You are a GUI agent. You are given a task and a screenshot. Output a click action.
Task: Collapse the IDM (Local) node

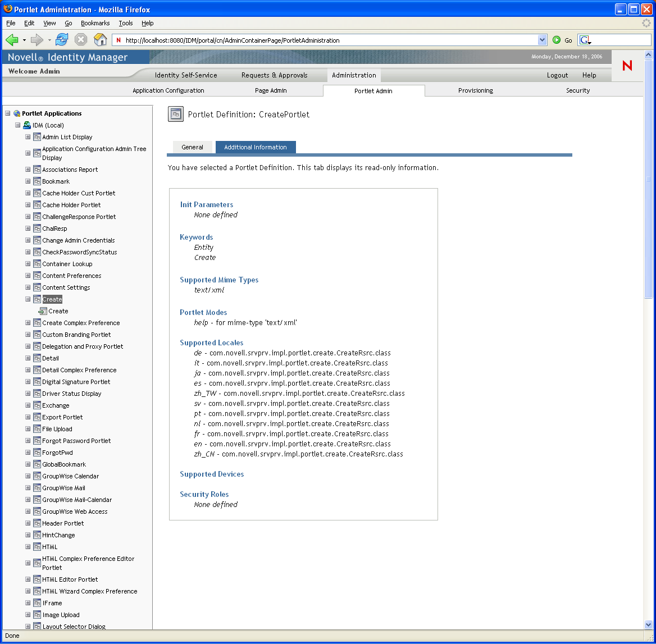tap(17, 125)
